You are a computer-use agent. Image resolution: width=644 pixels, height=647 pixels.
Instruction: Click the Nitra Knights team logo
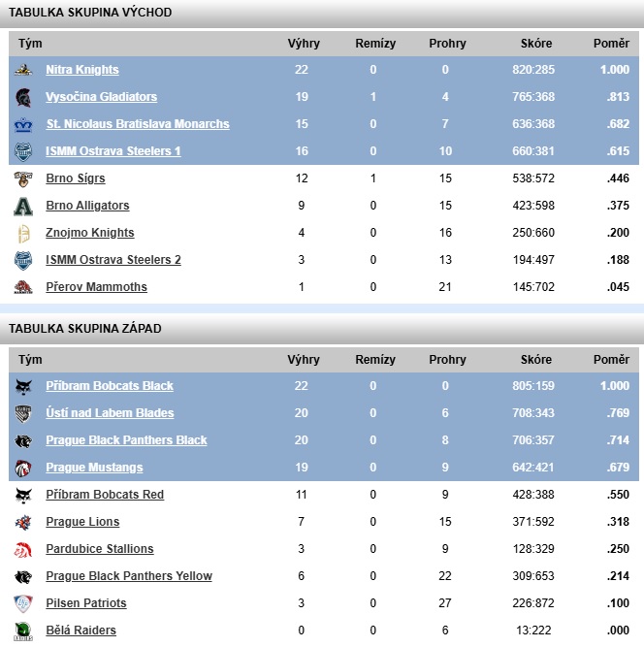point(23,70)
